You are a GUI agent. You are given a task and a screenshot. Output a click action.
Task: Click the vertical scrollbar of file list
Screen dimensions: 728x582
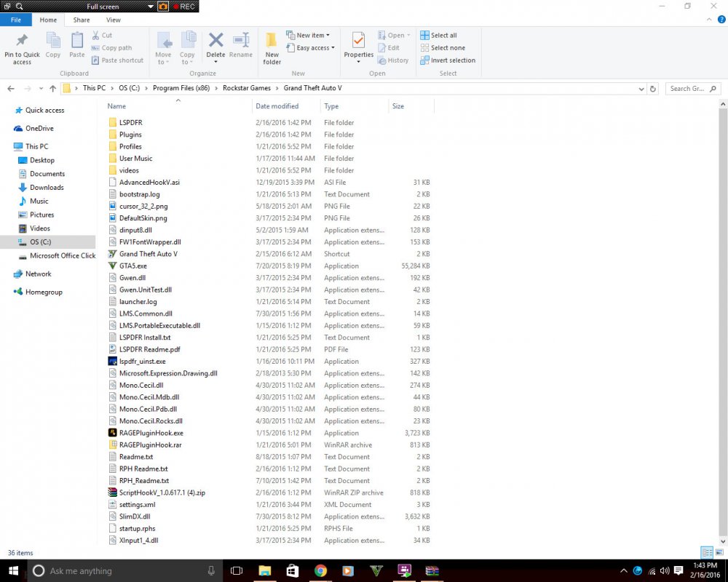pos(722,322)
